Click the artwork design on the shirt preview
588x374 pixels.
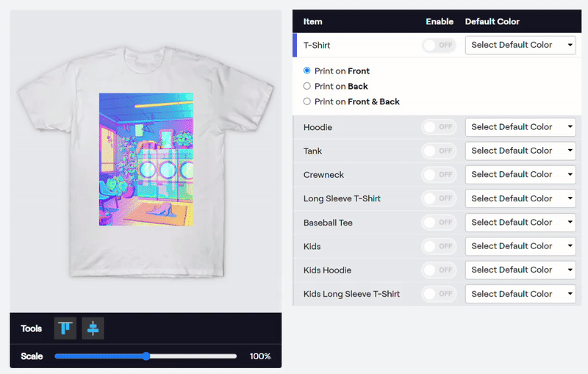[x=146, y=159]
